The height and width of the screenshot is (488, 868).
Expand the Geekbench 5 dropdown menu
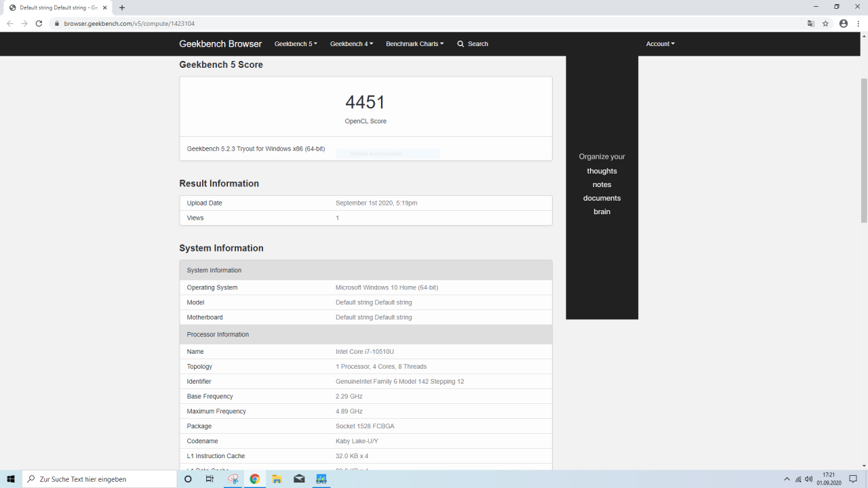pos(296,44)
